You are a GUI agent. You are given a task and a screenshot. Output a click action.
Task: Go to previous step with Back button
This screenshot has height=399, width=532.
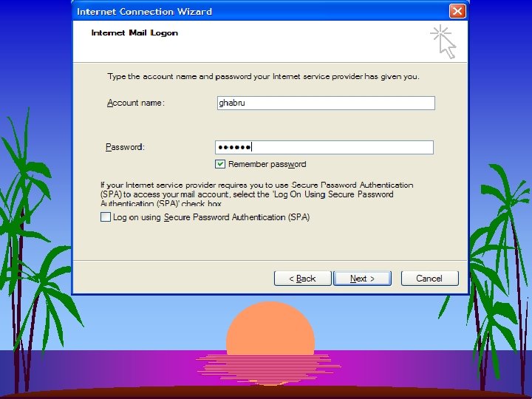[x=302, y=279]
